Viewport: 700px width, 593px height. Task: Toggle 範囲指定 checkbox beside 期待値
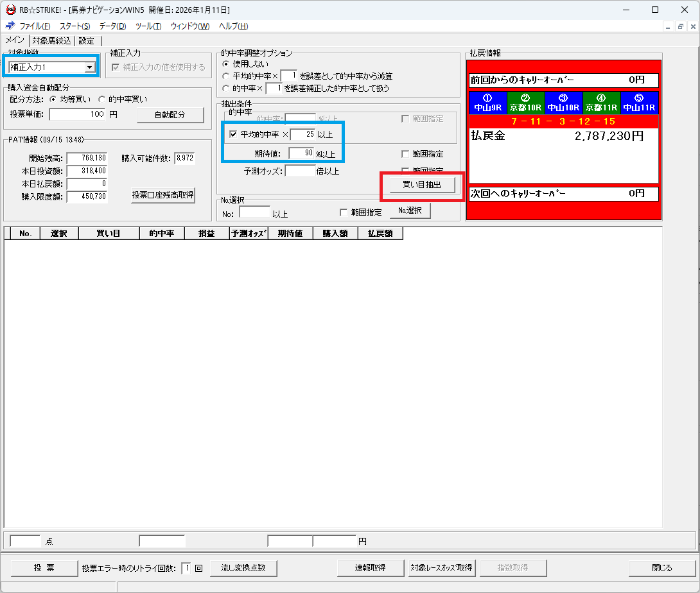point(405,154)
